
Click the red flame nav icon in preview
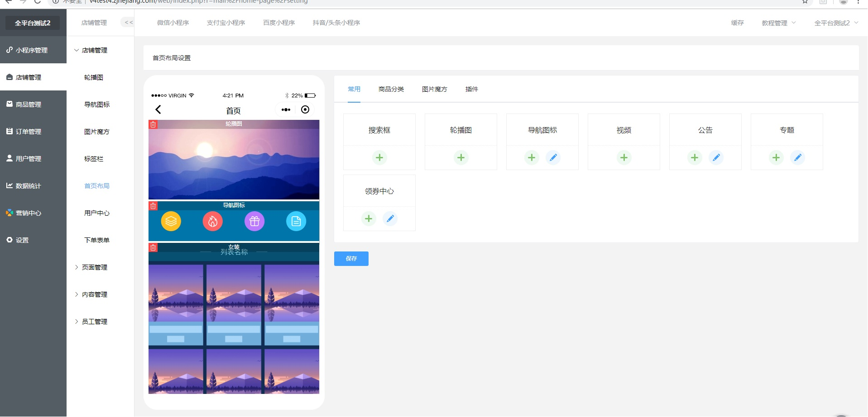[x=213, y=221]
